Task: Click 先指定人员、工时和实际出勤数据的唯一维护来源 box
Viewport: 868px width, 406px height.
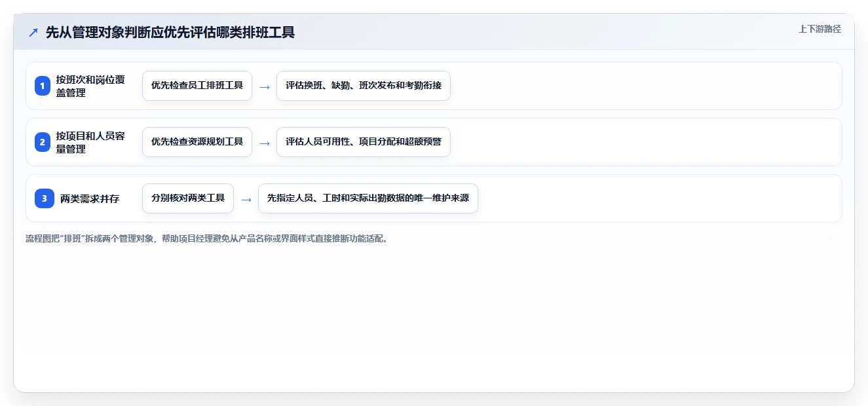Action: tap(368, 198)
